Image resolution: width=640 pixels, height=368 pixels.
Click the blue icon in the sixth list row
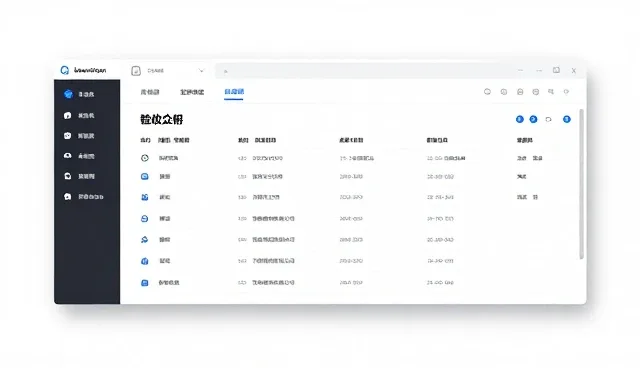tap(144, 261)
